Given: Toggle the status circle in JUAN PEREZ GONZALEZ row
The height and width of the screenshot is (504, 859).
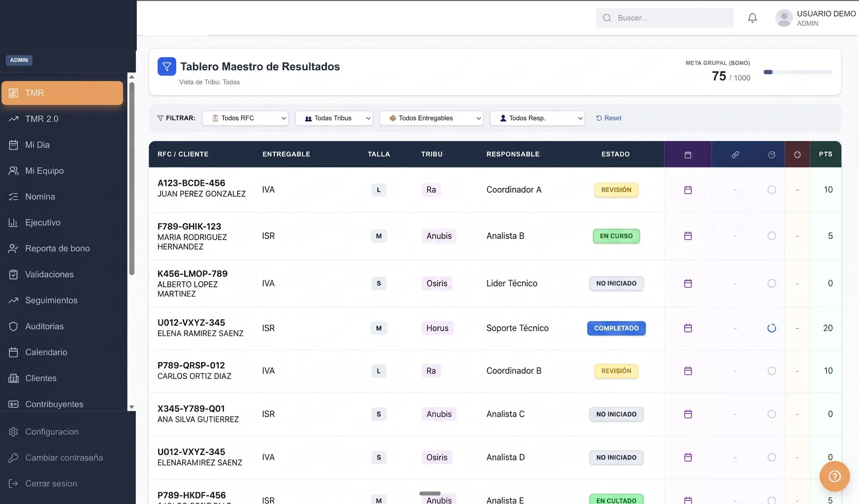Looking at the screenshot, I should pos(772,190).
